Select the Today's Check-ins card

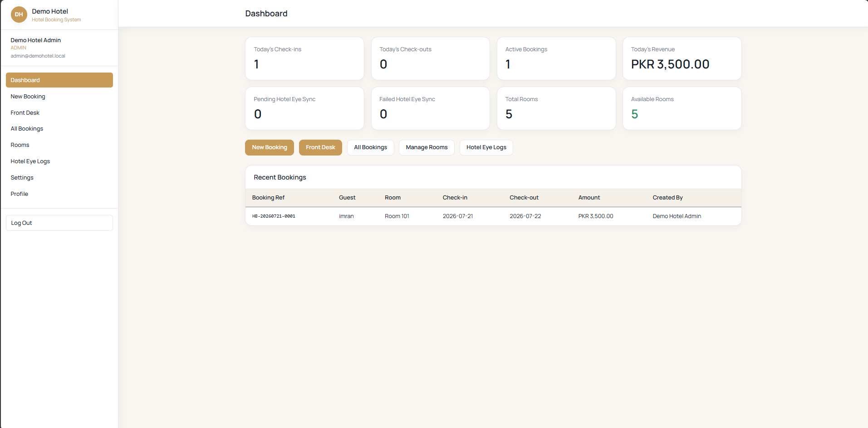pos(304,58)
